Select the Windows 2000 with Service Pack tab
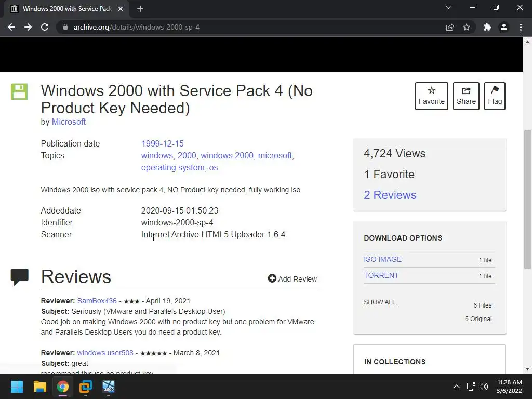This screenshot has width=532, height=399. (66, 9)
